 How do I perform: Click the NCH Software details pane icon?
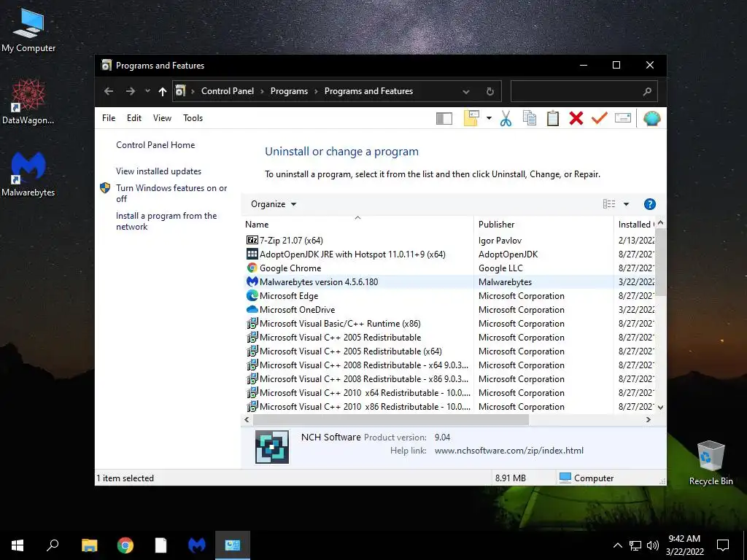[x=272, y=447]
